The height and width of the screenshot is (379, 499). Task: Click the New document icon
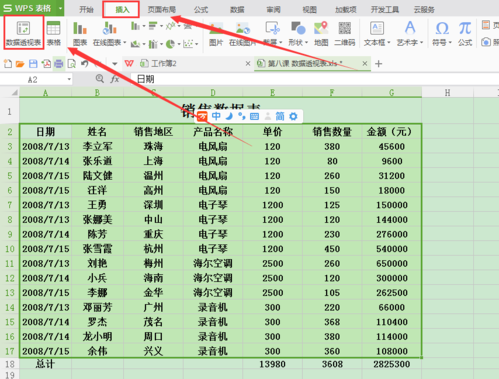pyautogui.click(x=7, y=63)
